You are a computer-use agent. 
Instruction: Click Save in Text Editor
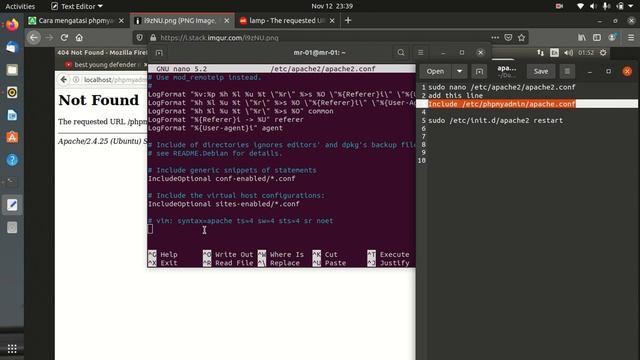tap(541, 71)
